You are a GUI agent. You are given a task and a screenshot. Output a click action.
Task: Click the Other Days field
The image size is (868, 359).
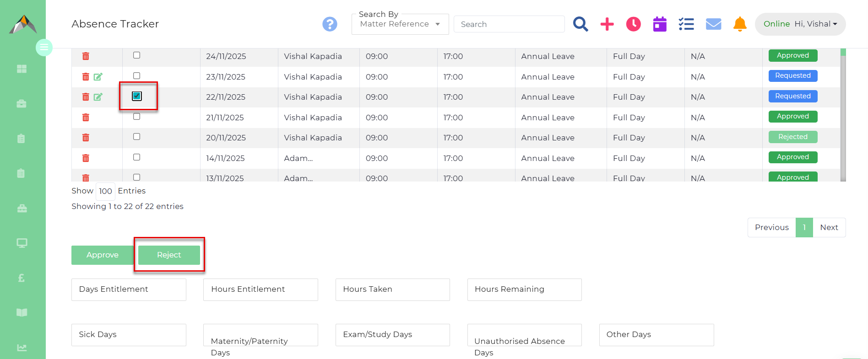click(656, 335)
